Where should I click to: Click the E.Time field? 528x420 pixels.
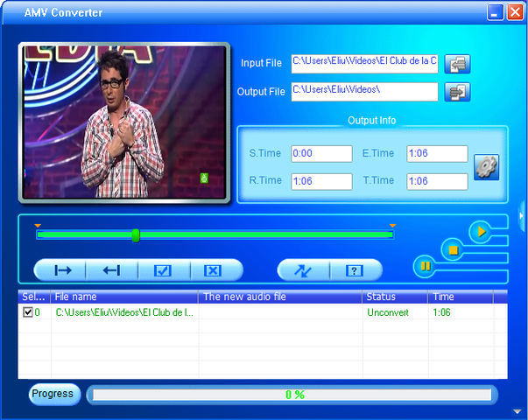coord(437,154)
